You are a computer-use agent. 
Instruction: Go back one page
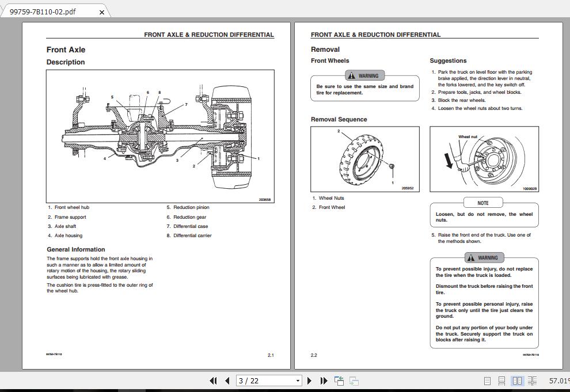pyautogui.click(x=227, y=380)
